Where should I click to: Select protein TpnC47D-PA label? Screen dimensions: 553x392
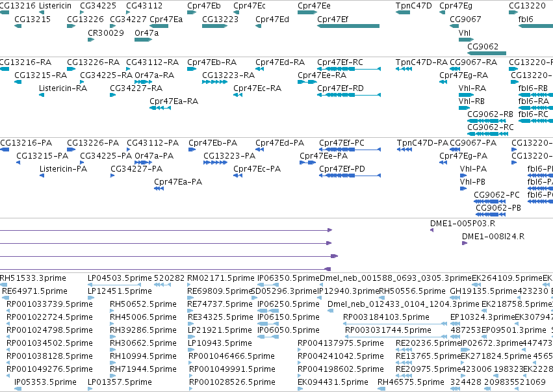pyautogui.click(x=422, y=143)
